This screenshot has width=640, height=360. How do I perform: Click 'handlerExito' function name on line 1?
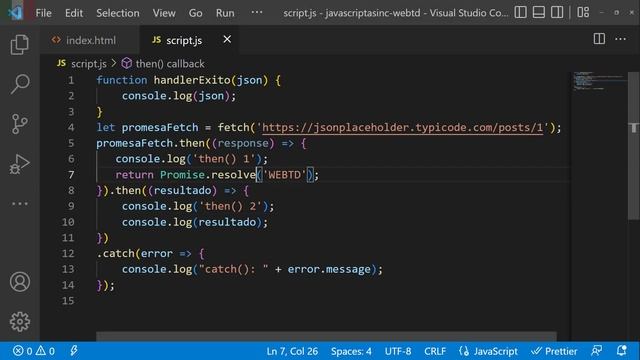(192, 80)
